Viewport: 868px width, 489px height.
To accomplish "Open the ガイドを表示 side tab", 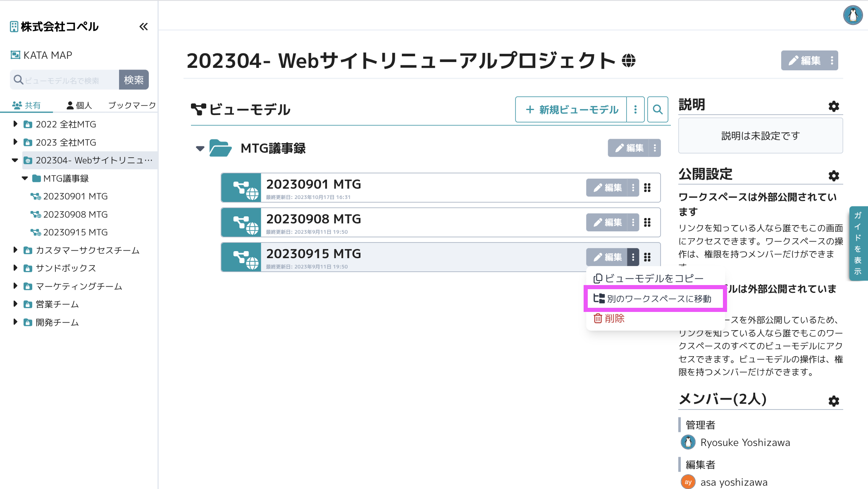I will [x=858, y=243].
